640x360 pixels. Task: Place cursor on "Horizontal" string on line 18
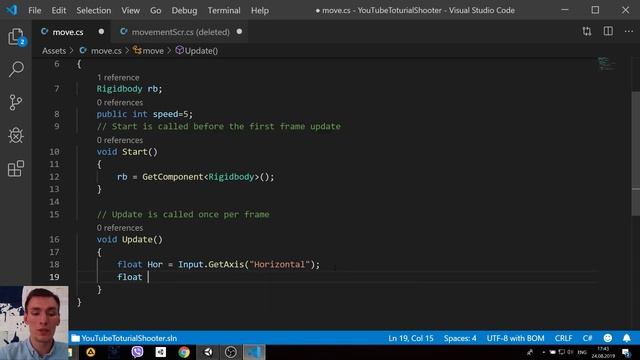click(280, 264)
